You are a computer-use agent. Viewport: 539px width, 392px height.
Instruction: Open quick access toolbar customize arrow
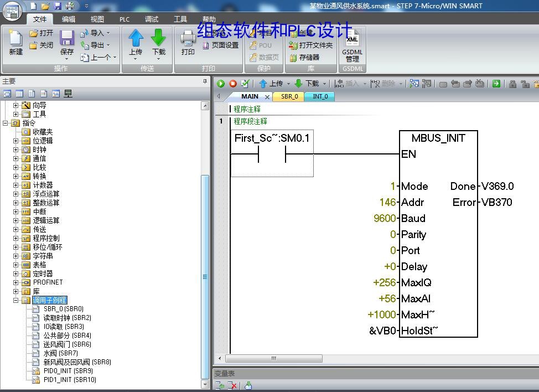tap(86, 6)
